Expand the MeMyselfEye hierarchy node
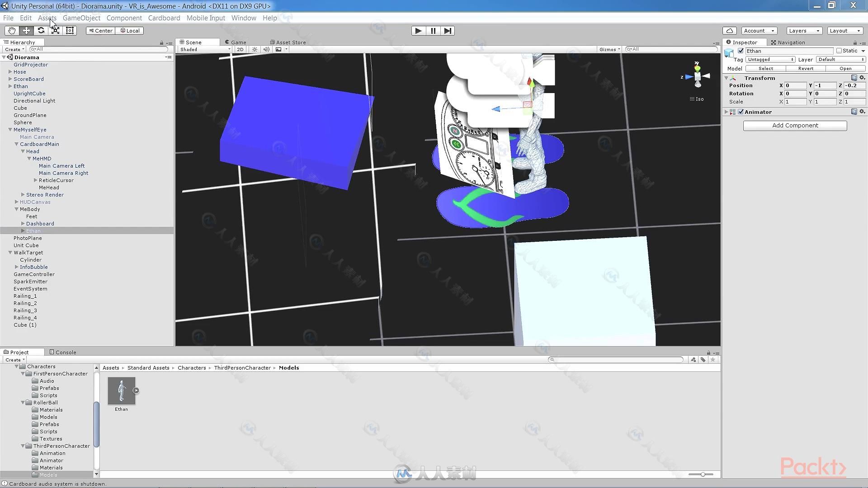The height and width of the screenshot is (488, 868). 10,129
